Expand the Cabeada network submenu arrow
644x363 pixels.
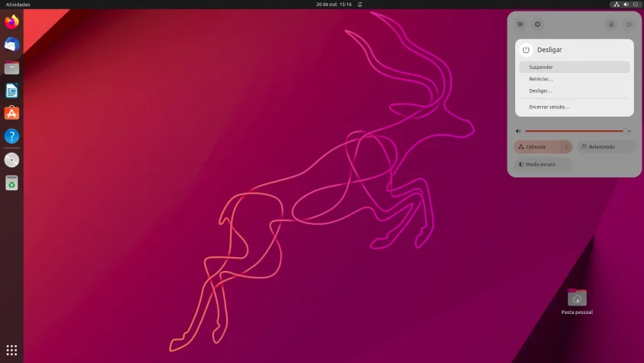[567, 147]
